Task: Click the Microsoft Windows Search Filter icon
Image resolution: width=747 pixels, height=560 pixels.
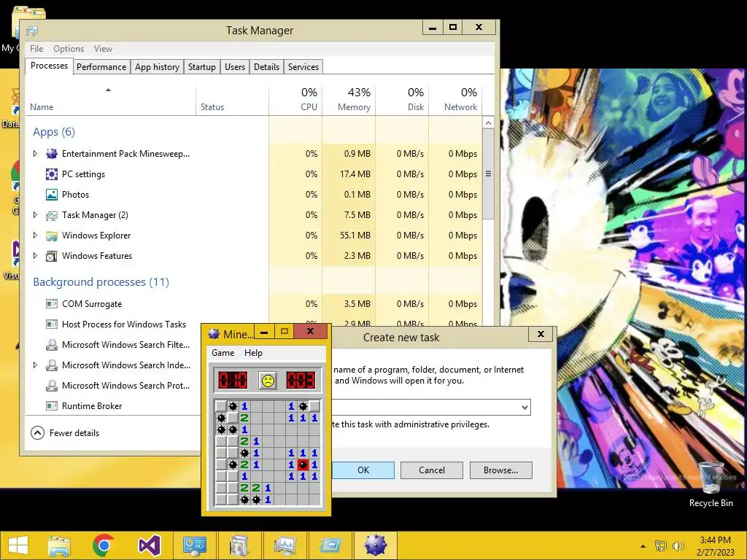Action: click(52, 345)
